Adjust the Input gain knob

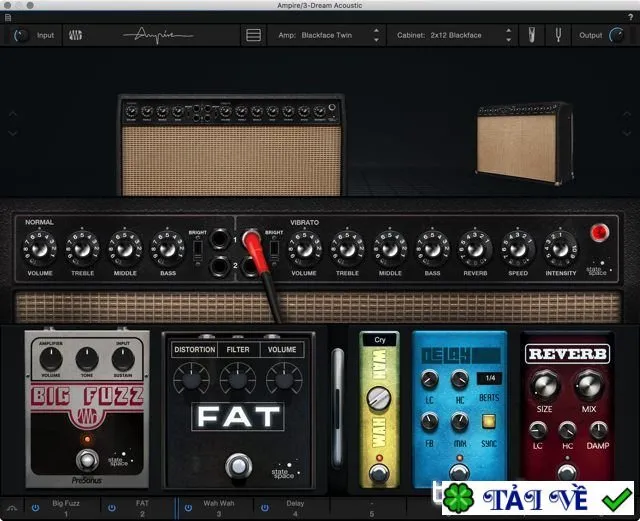coord(20,36)
